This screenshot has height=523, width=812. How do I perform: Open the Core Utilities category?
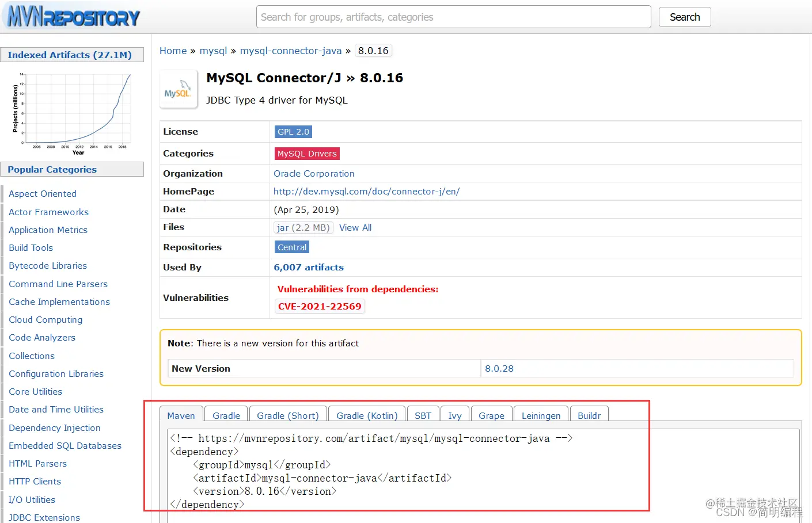tap(36, 392)
